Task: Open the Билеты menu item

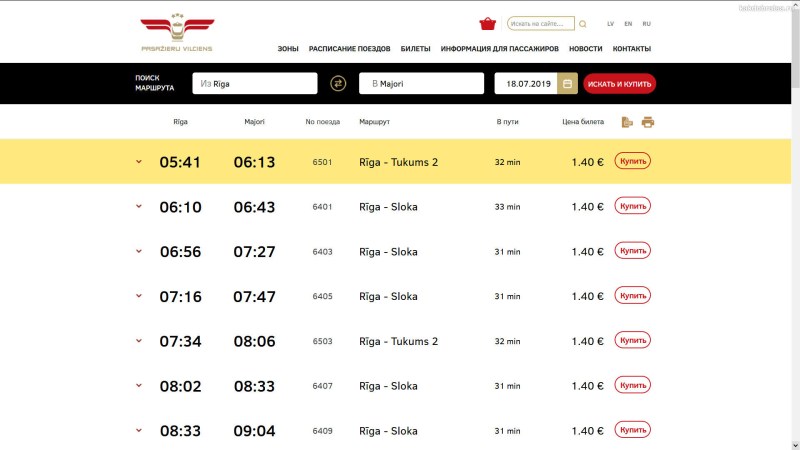Action: (415, 49)
